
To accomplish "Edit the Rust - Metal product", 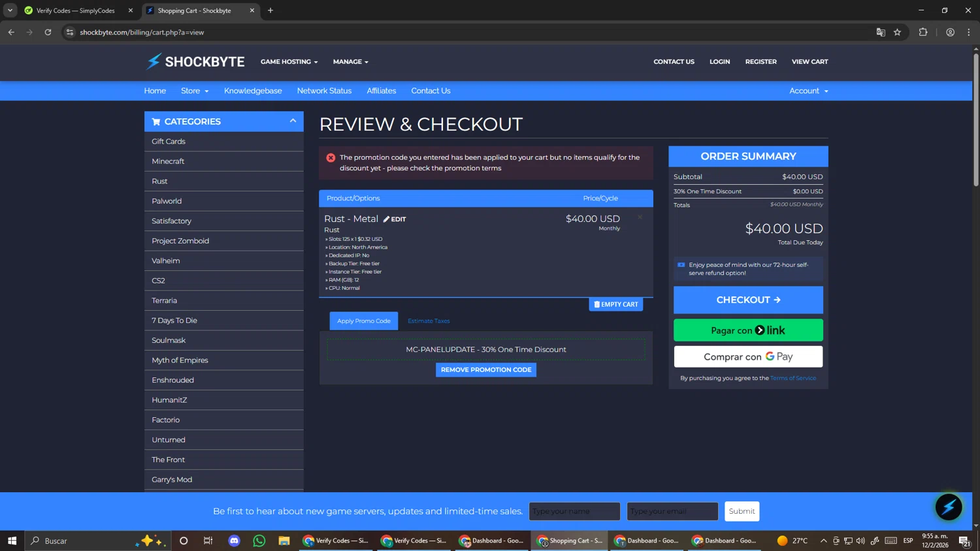I will (395, 219).
